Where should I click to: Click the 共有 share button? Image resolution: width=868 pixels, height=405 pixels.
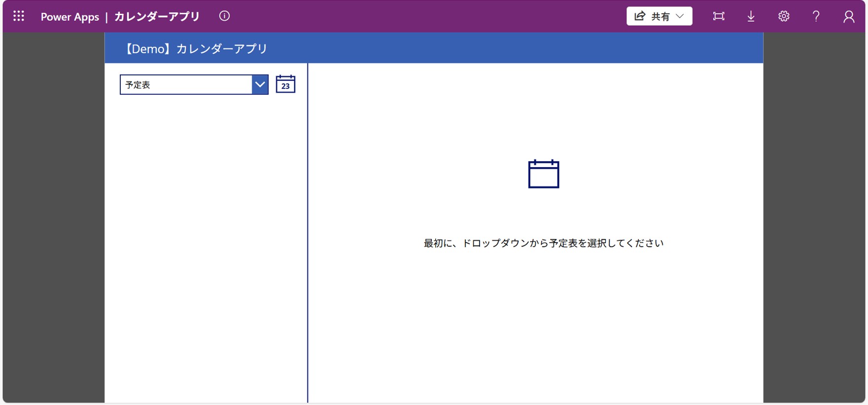654,16
